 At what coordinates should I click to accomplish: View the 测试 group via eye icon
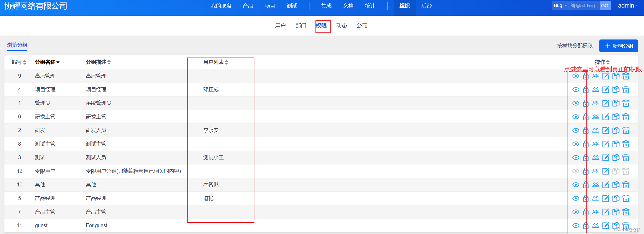coord(576,158)
